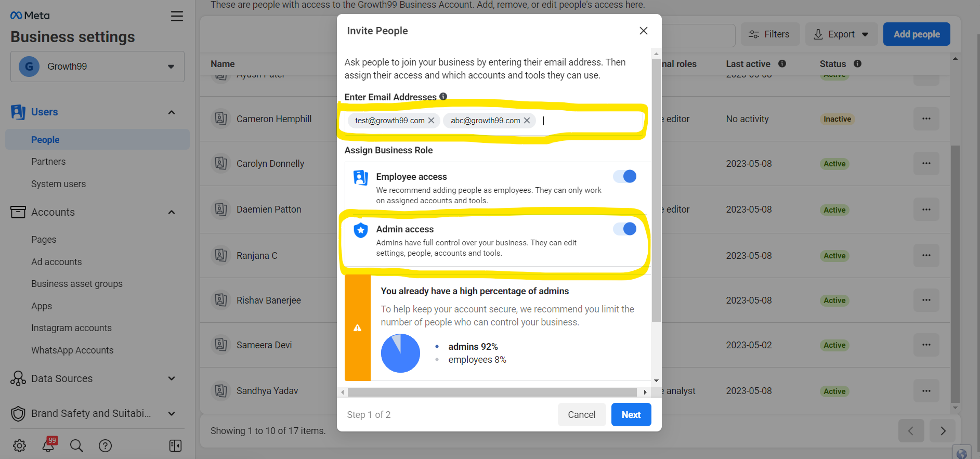Click the Employee access icon
Image resolution: width=980 pixels, height=459 pixels.
(x=361, y=177)
